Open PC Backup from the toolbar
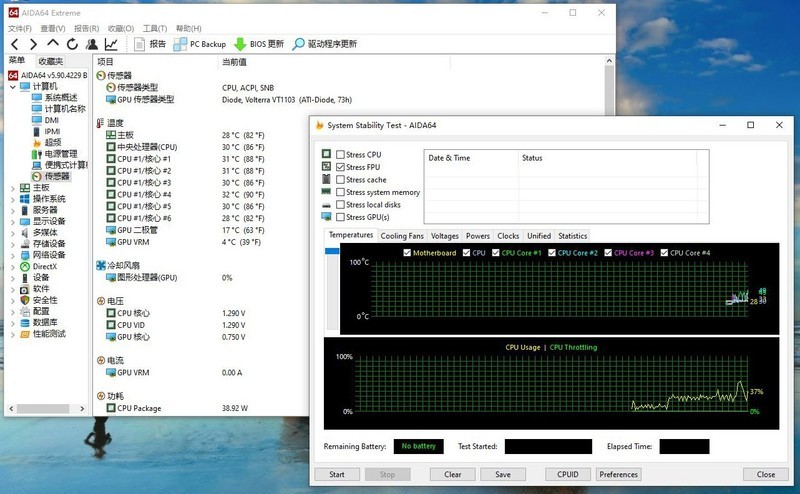The width and height of the screenshot is (800, 494). pyautogui.click(x=200, y=44)
